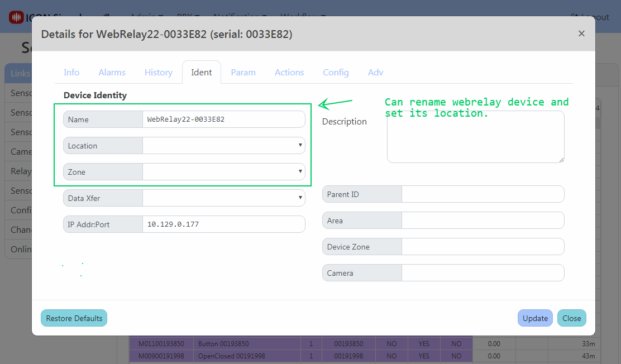Select the History tab
The width and height of the screenshot is (621, 364).
pyautogui.click(x=158, y=73)
